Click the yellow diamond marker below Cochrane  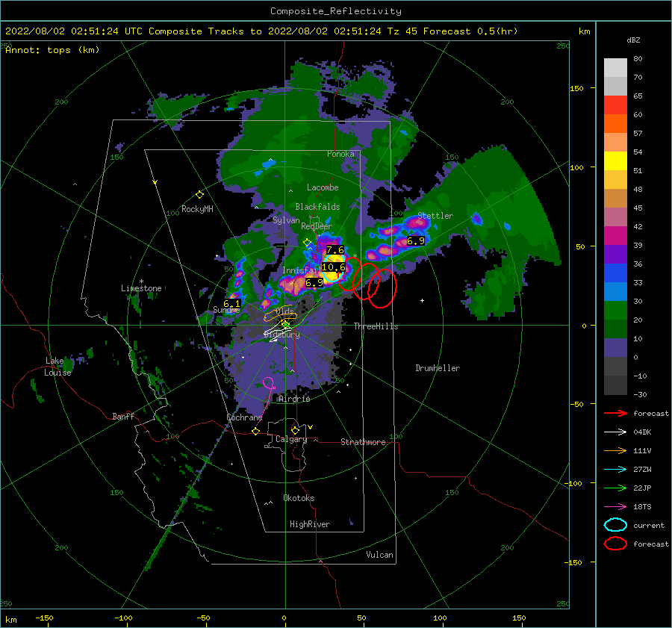256,431
